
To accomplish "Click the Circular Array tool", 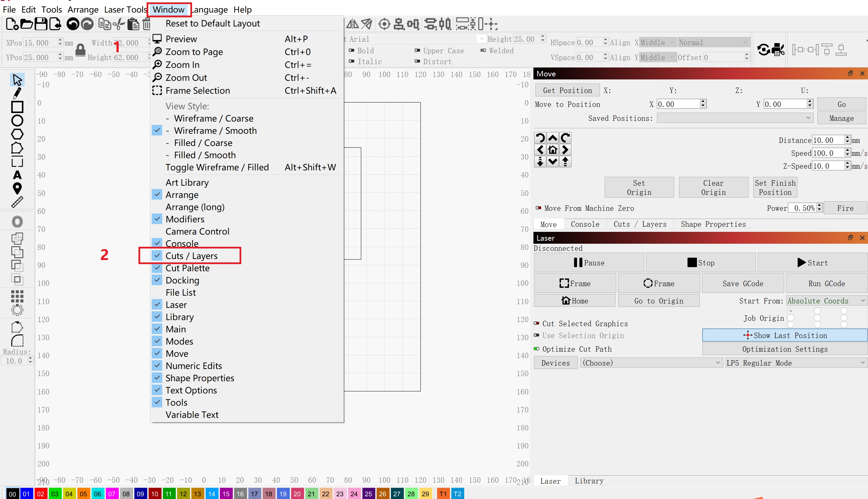I will click(x=17, y=310).
